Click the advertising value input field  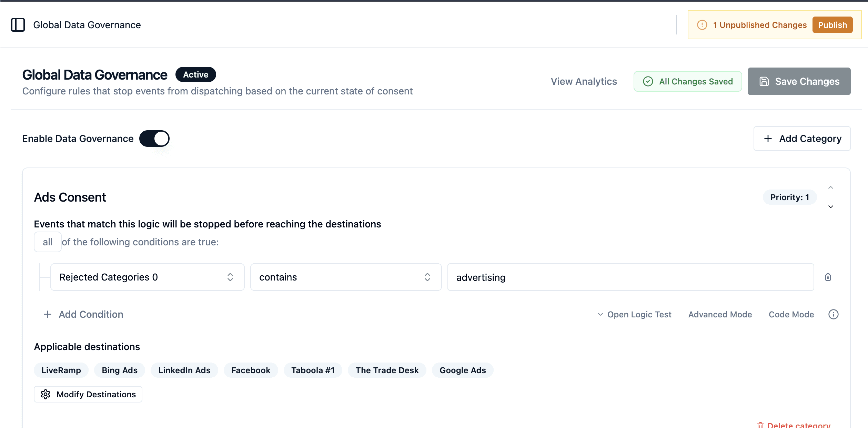(630, 277)
